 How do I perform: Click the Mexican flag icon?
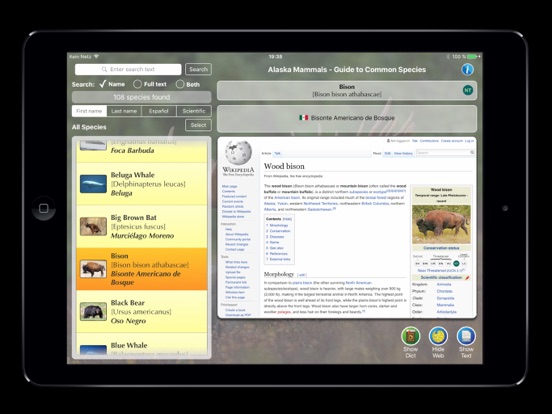(x=303, y=118)
